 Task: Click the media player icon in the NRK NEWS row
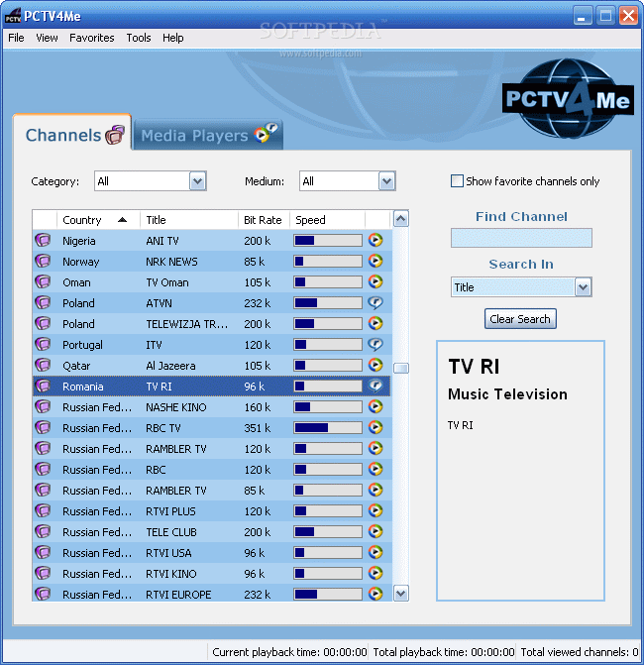[x=376, y=261]
